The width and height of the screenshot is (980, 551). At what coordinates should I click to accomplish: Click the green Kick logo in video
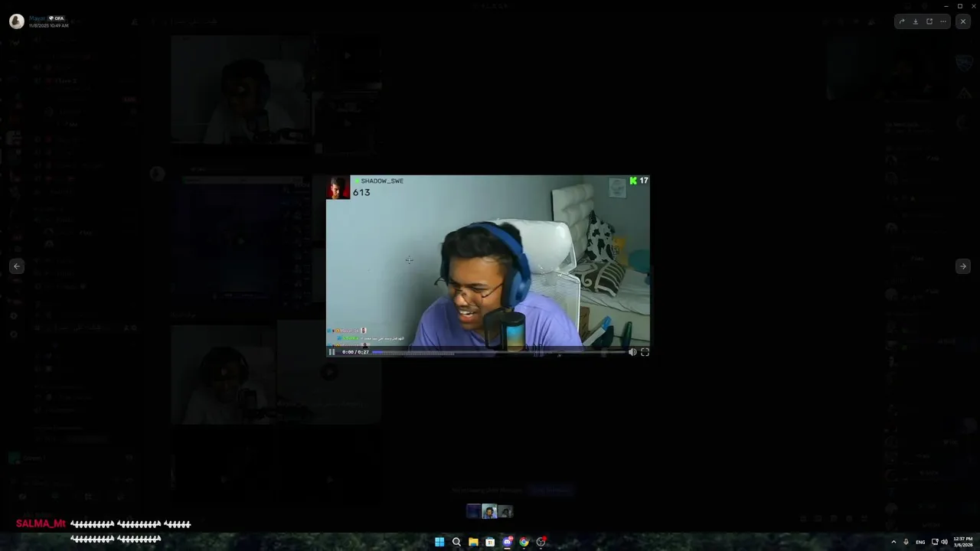(x=633, y=181)
